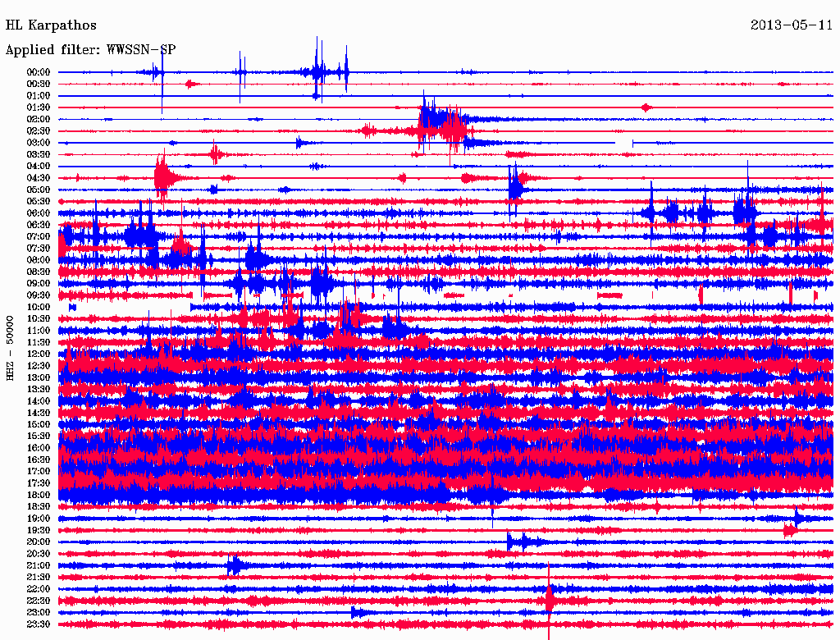Image resolution: width=840 pixels, height=640 pixels.
Task: Select the 21:00 time row label
Action: (x=39, y=566)
